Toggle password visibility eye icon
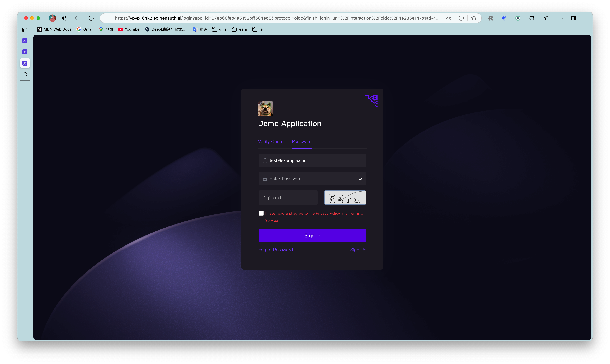Image resolution: width=610 pixels, height=364 pixels. (359, 179)
